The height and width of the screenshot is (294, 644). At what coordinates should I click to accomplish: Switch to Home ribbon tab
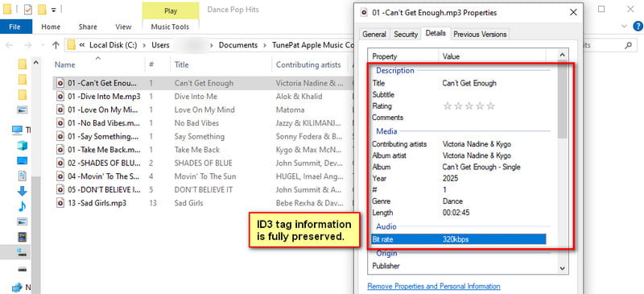point(51,27)
